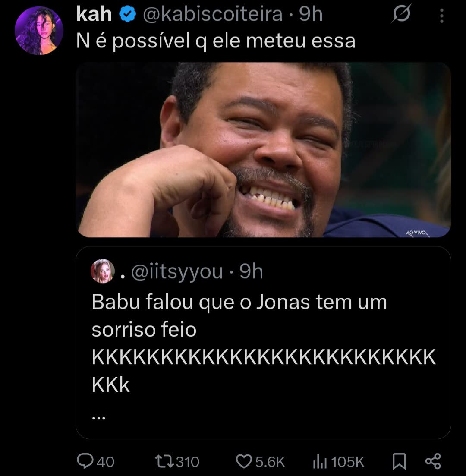Visit the @kabiscoiteira handle link
This screenshot has width=466, height=476.
(x=213, y=14)
